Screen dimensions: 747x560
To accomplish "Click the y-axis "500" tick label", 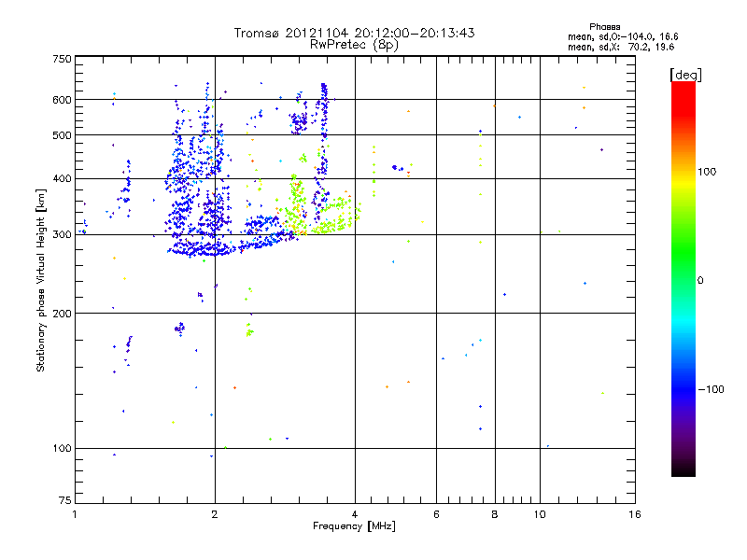I will pos(62,135).
